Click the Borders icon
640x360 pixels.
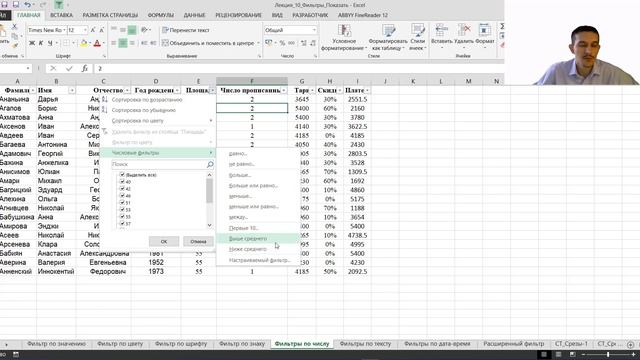point(66,43)
